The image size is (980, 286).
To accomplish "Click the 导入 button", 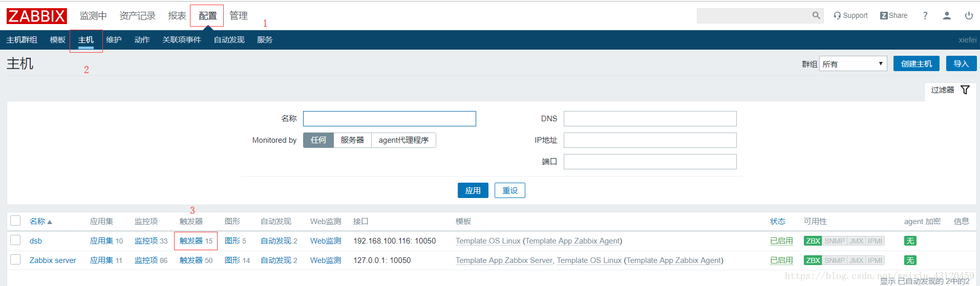I will point(961,63).
